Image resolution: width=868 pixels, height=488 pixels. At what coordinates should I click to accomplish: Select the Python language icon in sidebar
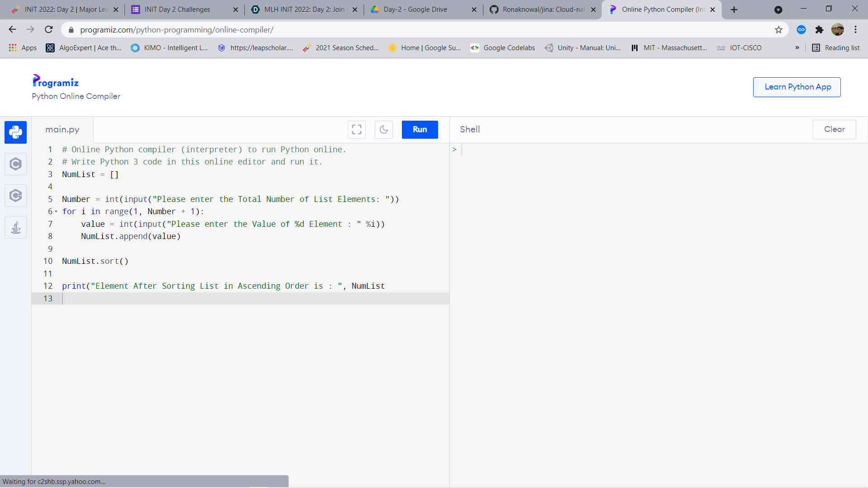pos(15,132)
